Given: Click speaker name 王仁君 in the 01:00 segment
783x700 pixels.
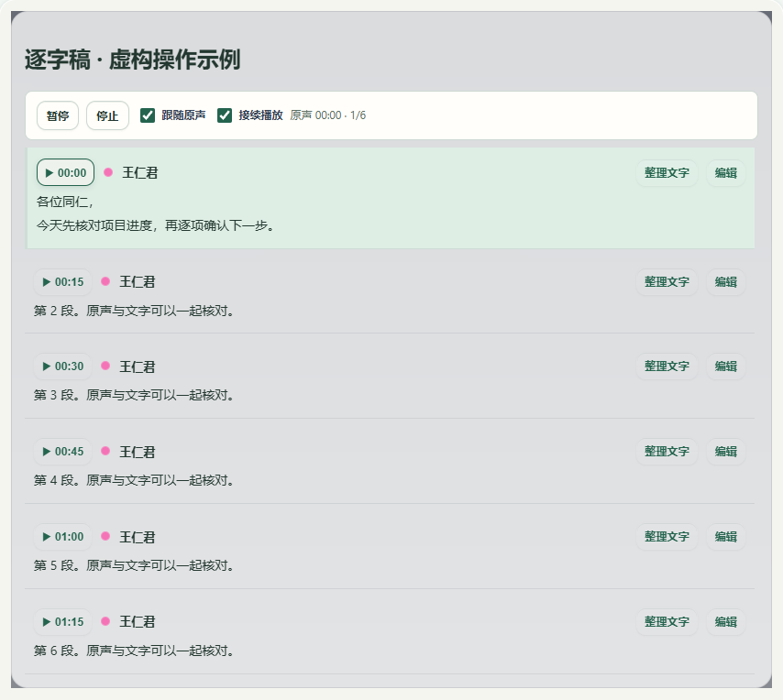Looking at the screenshot, I should pyautogui.click(x=138, y=537).
